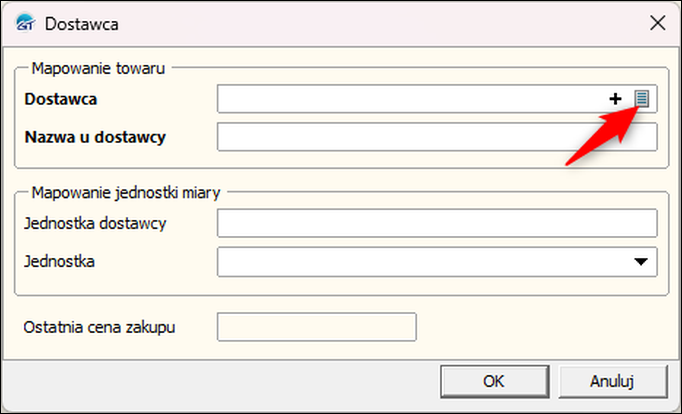This screenshot has height=414, width=682.
Task: Expand the Jednostka dropdown arrow
Action: point(640,262)
